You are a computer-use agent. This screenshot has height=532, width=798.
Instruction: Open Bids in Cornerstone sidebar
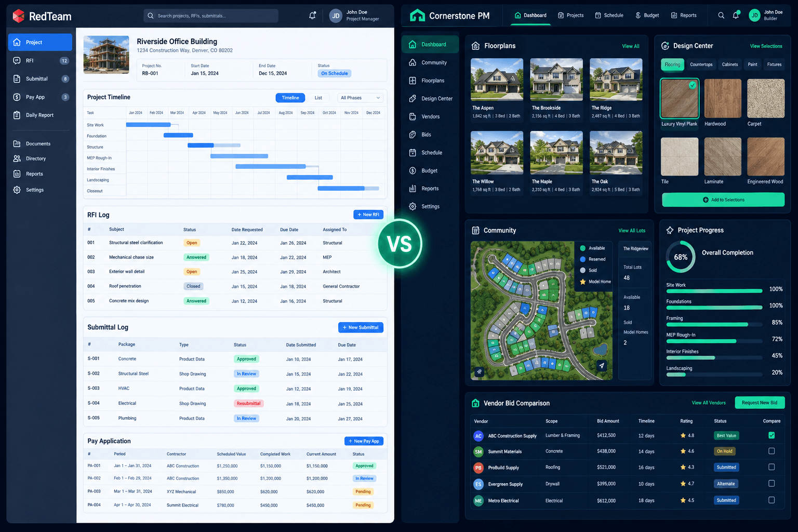tap(430, 135)
